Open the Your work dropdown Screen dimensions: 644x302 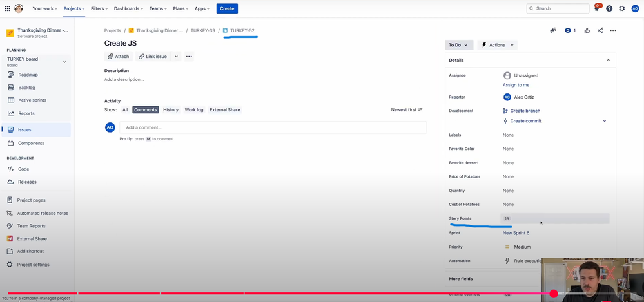coord(44,8)
